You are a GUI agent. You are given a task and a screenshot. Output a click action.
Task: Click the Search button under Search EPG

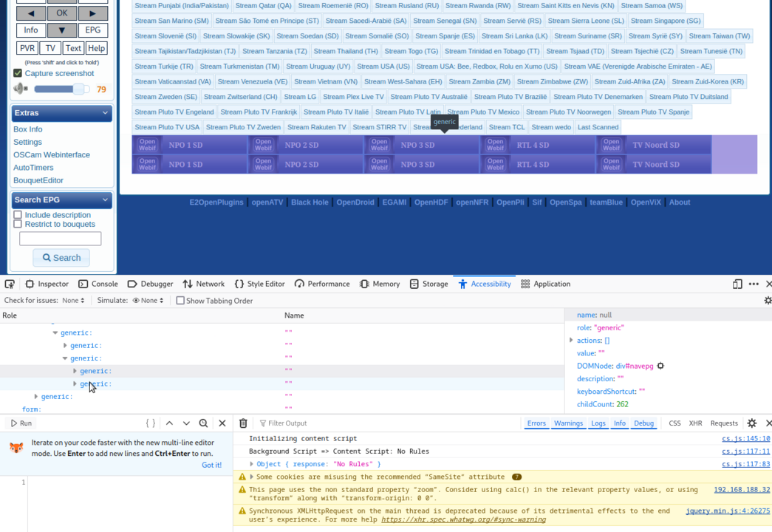click(x=61, y=257)
